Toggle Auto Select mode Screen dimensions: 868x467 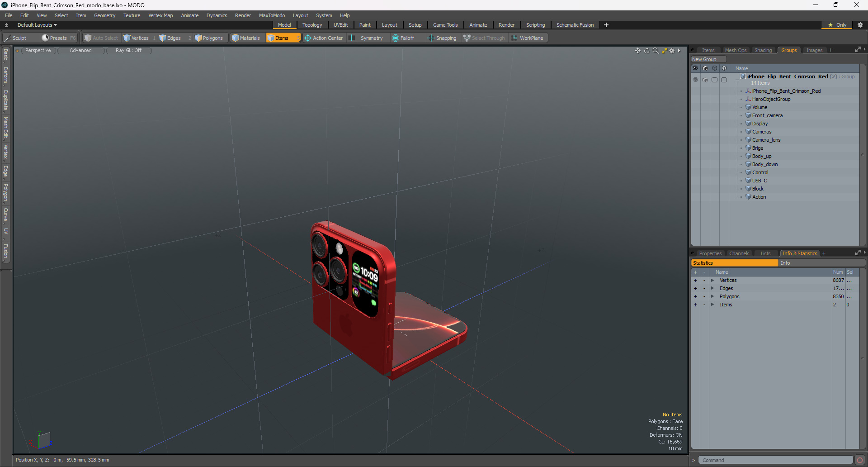click(101, 38)
